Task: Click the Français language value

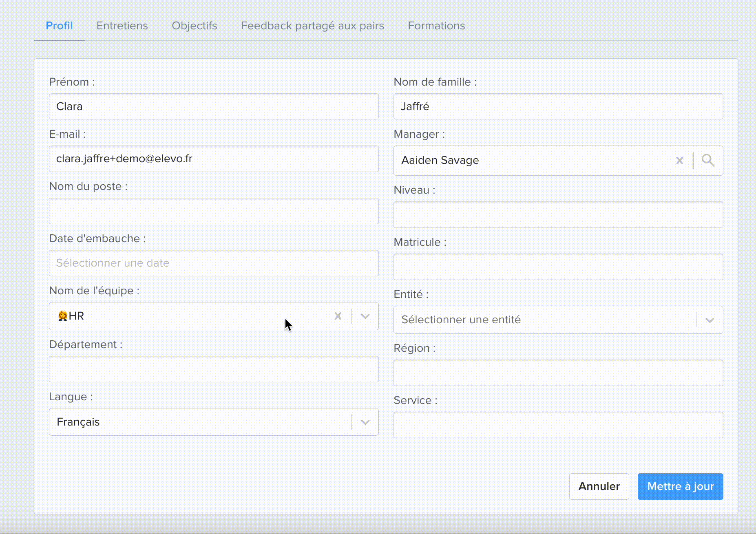Action: (x=78, y=422)
